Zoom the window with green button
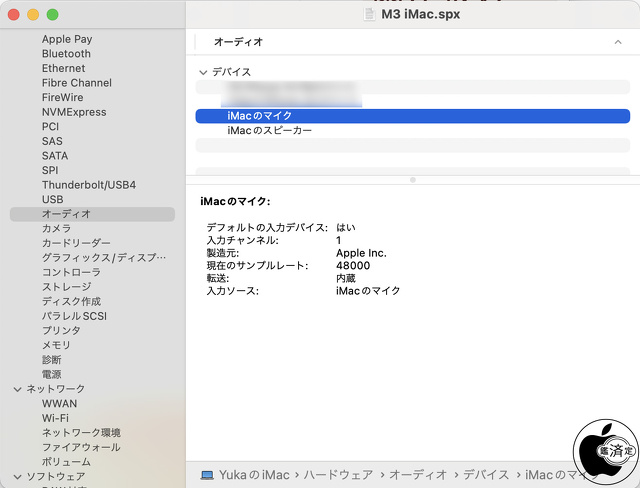This screenshot has height=488, width=640. point(52,15)
